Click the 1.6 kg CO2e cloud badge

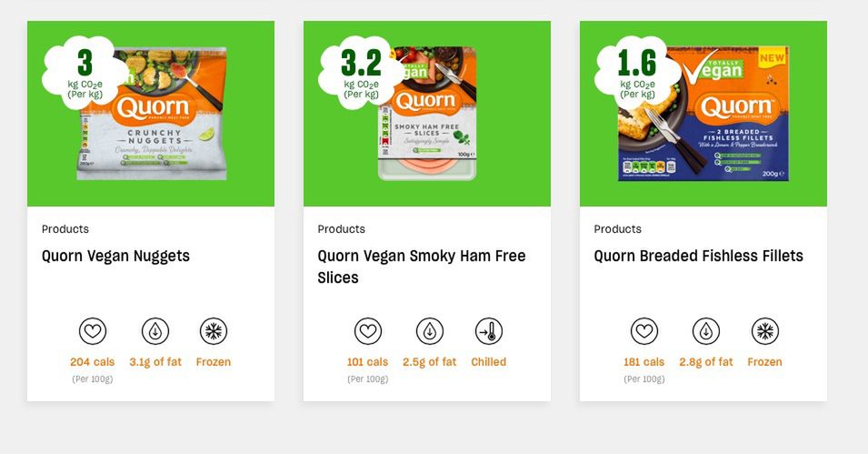click(637, 73)
